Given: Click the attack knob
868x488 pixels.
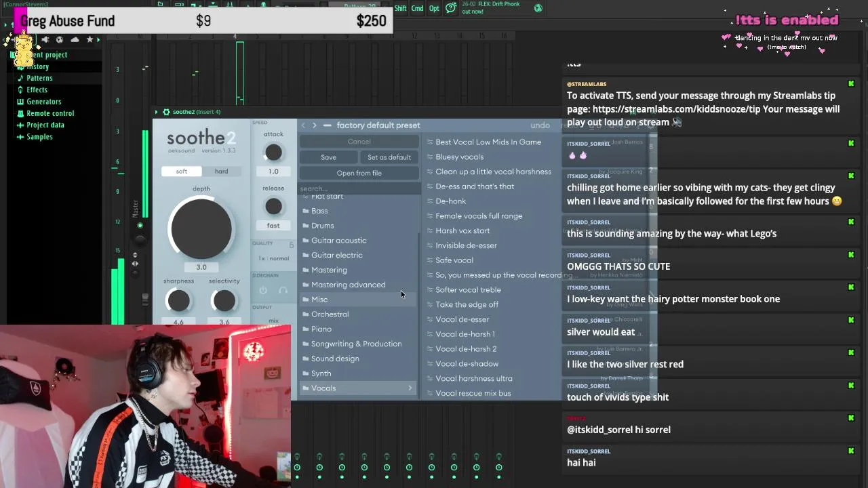Looking at the screenshot, I should (x=273, y=152).
